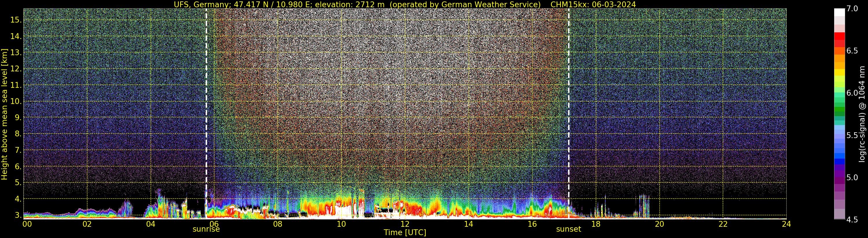The height and width of the screenshot is (238, 868).
Task: Pick the yellow swatch on the colorbar
Action: 839,72
